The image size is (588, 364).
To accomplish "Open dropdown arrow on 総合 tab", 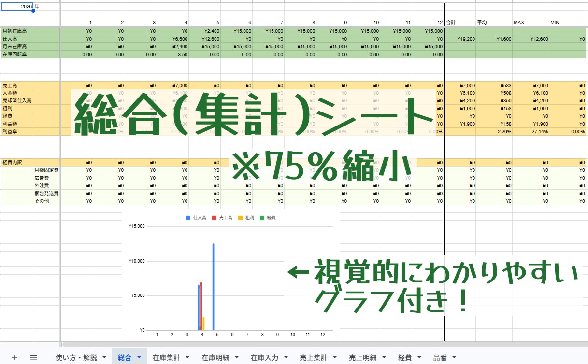I will click(139, 358).
